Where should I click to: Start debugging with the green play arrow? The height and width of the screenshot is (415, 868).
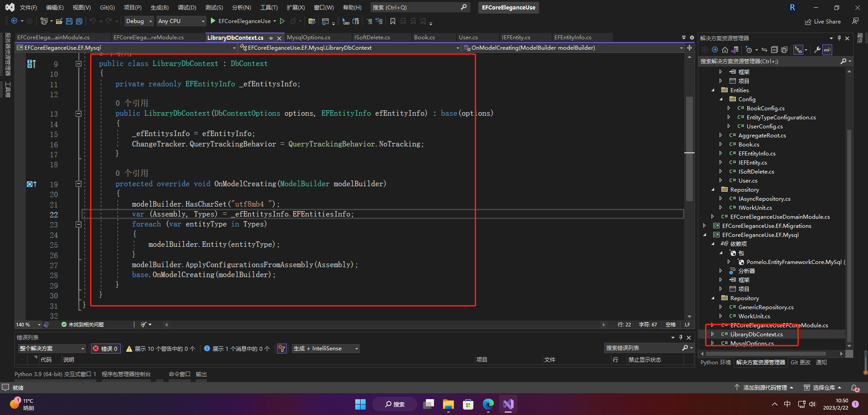[x=213, y=21]
